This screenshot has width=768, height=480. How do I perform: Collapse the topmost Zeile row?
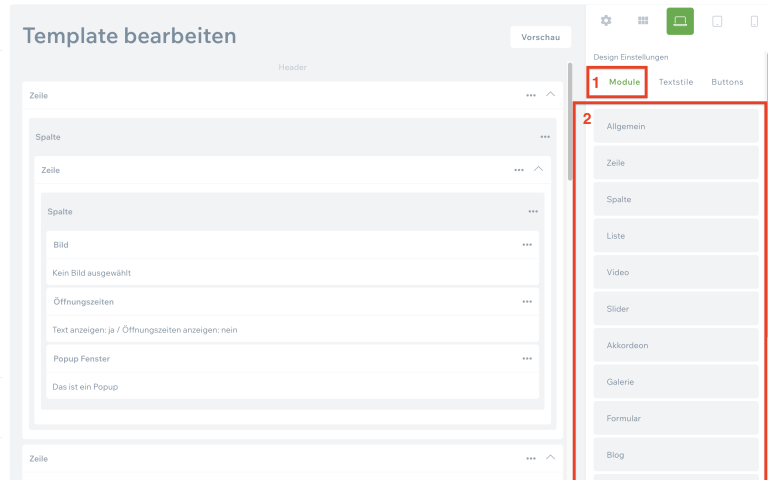pos(550,95)
